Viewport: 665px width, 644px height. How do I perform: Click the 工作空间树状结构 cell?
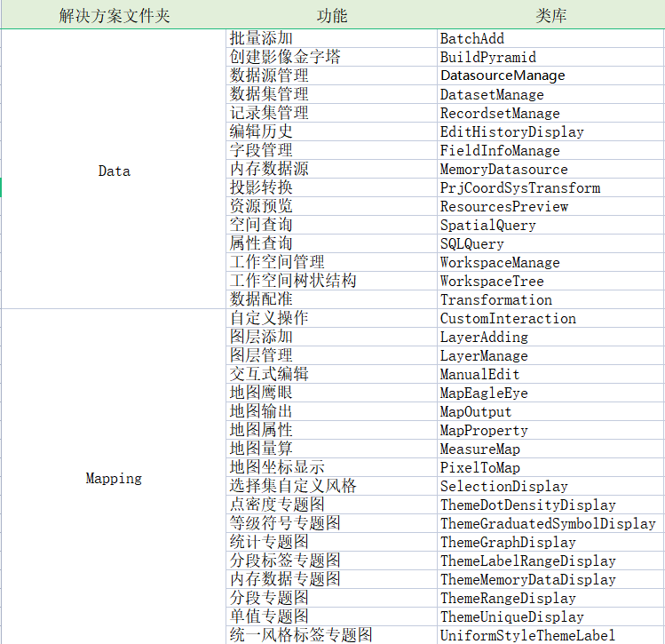click(x=332, y=282)
